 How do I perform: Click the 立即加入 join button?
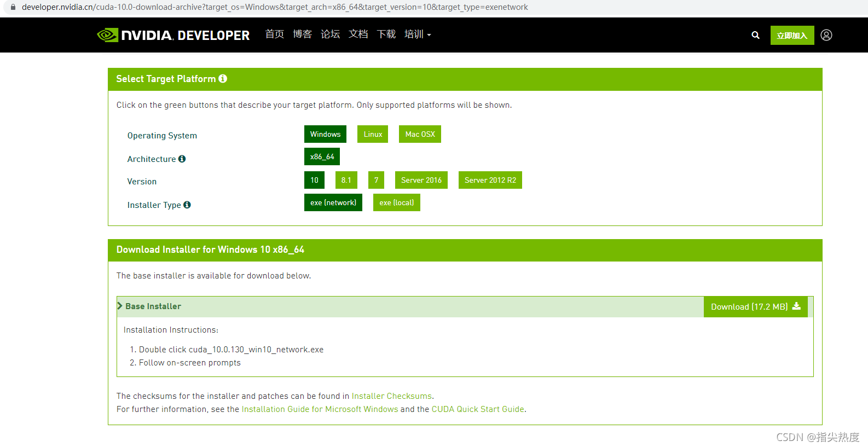(x=792, y=35)
